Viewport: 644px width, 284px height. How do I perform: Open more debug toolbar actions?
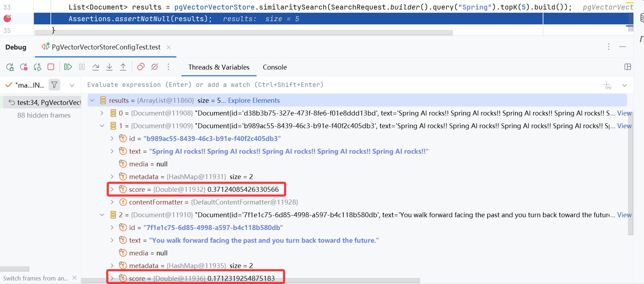(x=168, y=67)
